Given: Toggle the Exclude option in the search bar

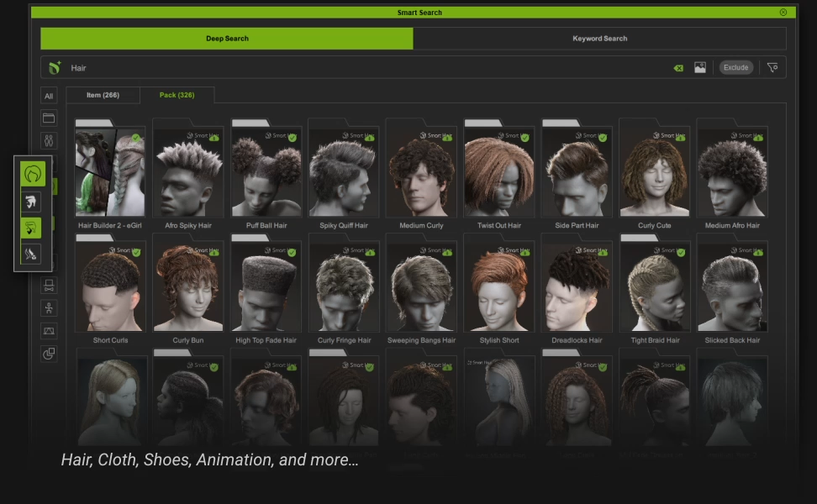Looking at the screenshot, I should pyautogui.click(x=735, y=67).
